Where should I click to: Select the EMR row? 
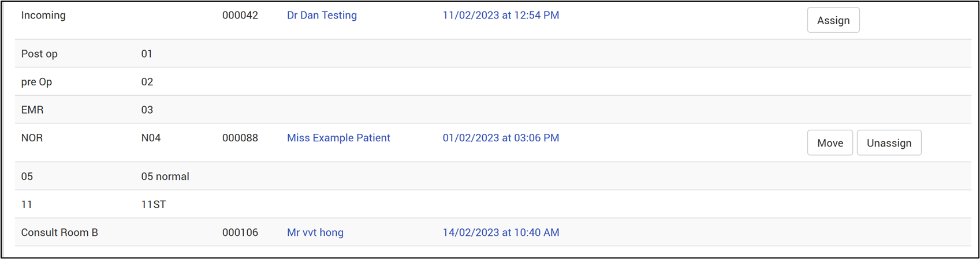click(x=32, y=110)
